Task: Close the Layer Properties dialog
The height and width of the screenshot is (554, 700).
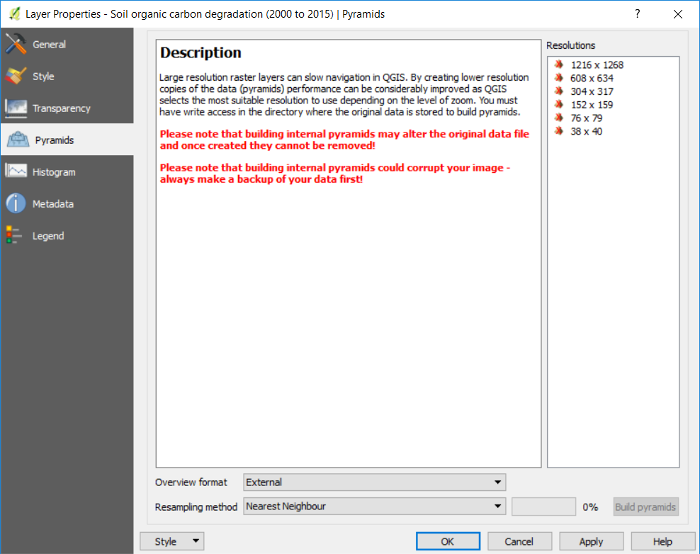Action: click(x=678, y=14)
